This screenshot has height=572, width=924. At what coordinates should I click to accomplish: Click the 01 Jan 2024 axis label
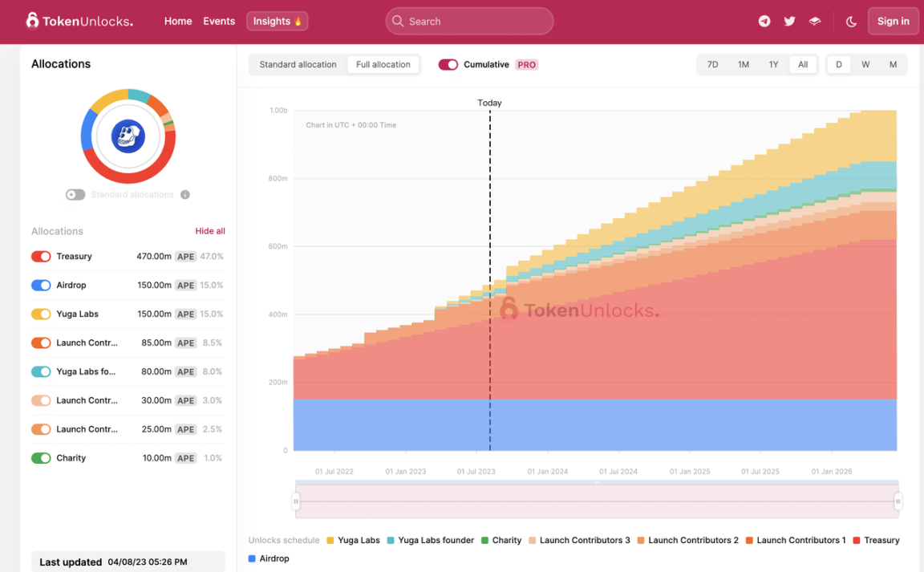pyautogui.click(x=548, y=472)
